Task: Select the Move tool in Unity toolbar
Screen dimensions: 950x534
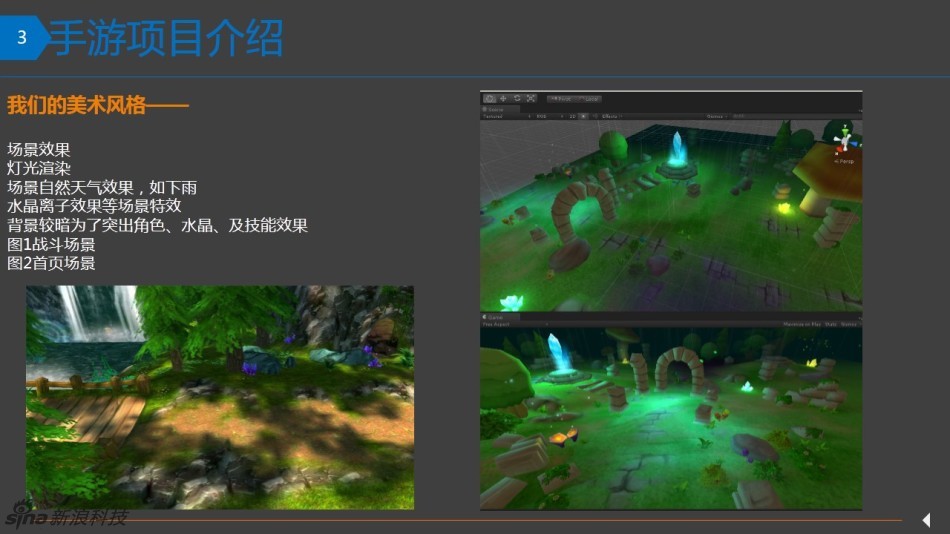Action: point(503,98)
